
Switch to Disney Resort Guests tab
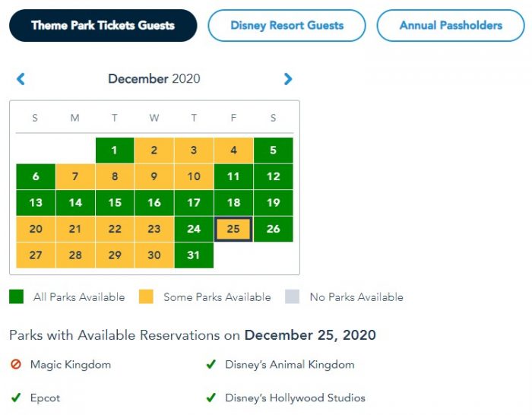(287, 25)
